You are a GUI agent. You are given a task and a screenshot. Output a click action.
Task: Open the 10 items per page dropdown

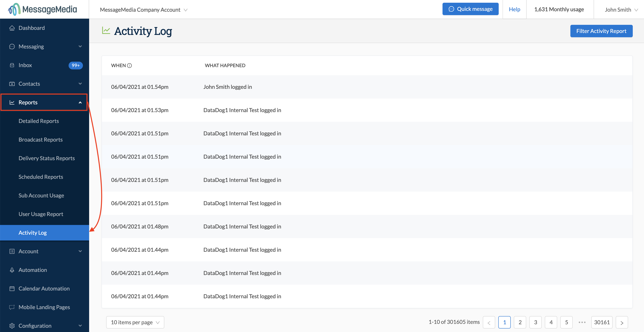(135, 322)
